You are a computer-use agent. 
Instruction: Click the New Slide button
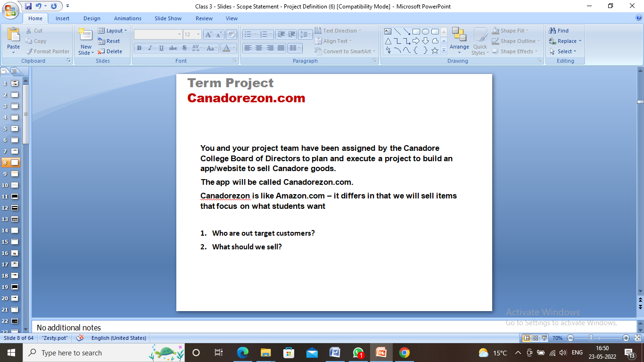[x=85, y=41]
